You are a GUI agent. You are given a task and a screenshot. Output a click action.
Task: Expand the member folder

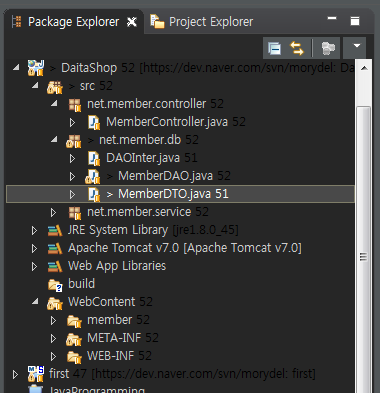pyautogui.click(x=53, y=320)
